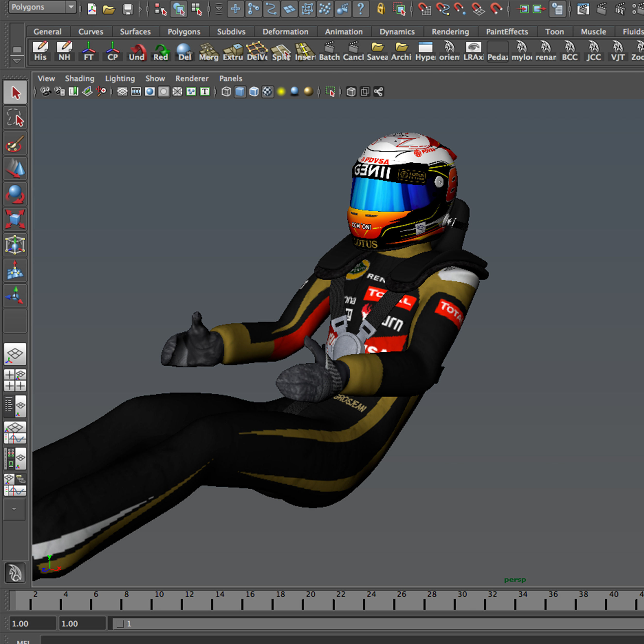This screenshot has height=644, width=644.
Task: Click the Render current frame clapper icon
Action: coord(601,9)
